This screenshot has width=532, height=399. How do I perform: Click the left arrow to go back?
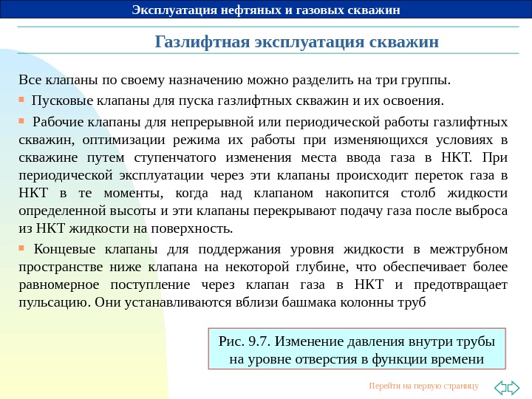point(500,387)
